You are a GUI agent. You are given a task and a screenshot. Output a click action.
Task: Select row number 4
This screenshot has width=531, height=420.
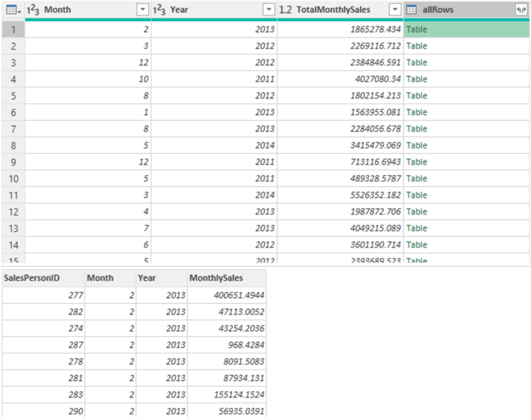click(x=13, y=79)
